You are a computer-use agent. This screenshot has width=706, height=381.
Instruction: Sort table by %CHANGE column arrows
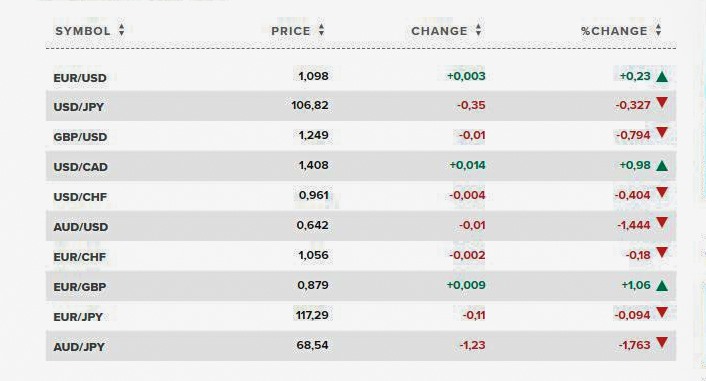click(x=658, y=30)
